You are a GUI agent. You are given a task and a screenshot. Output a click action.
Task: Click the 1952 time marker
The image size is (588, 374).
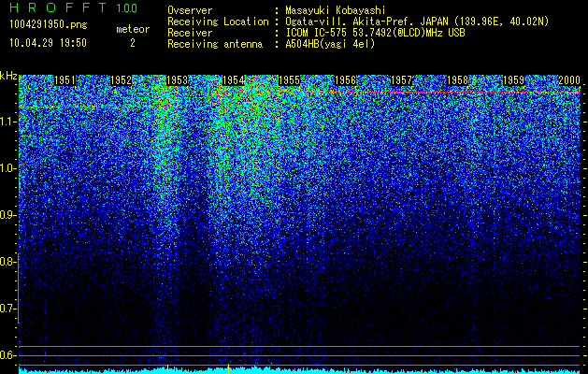(x=122, y=80)
